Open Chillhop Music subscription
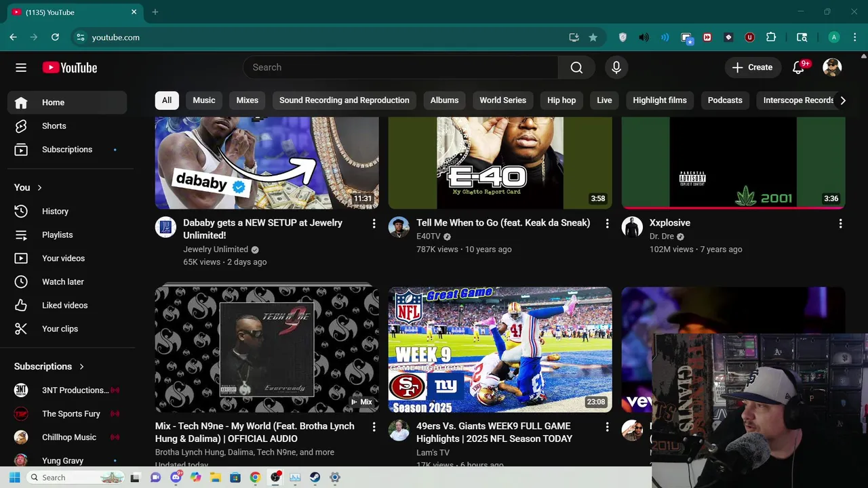The image size is (868, 488). point(67,437)
